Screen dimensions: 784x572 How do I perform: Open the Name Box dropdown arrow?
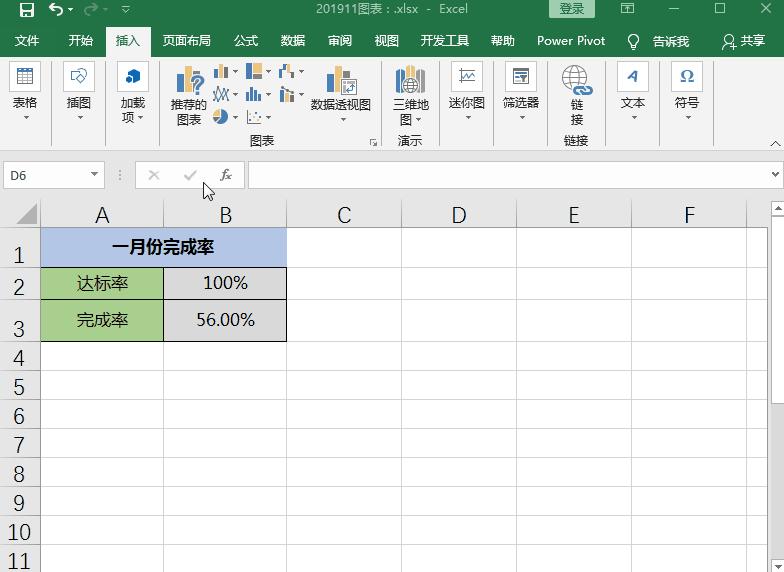pyautogui.click(x=94, y=174)
